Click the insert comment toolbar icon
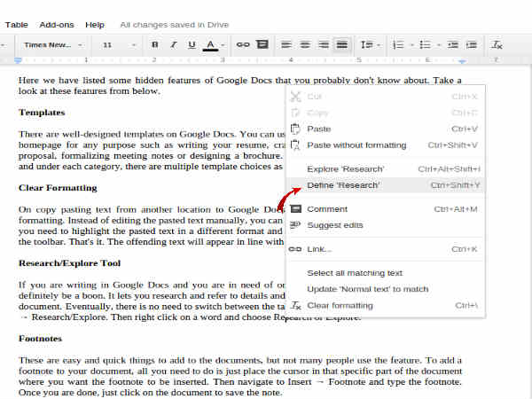The image size is (532, 399). click(x=262, y=43)
